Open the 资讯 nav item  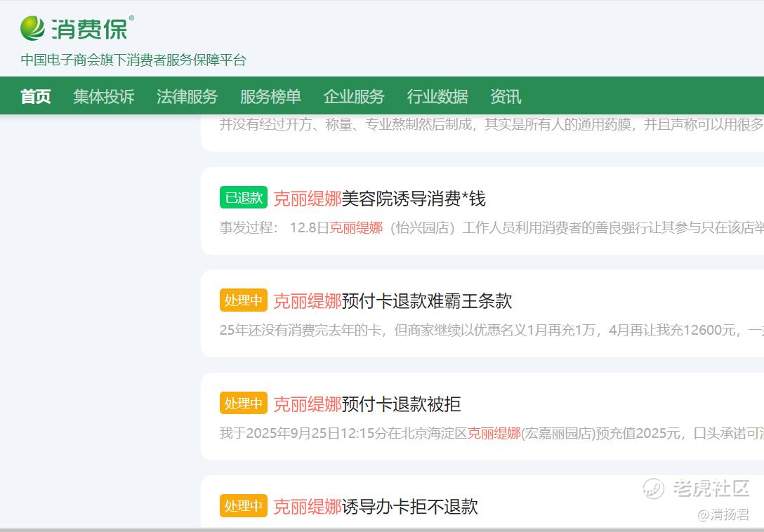pyautogui.click(x=506, y=96)
